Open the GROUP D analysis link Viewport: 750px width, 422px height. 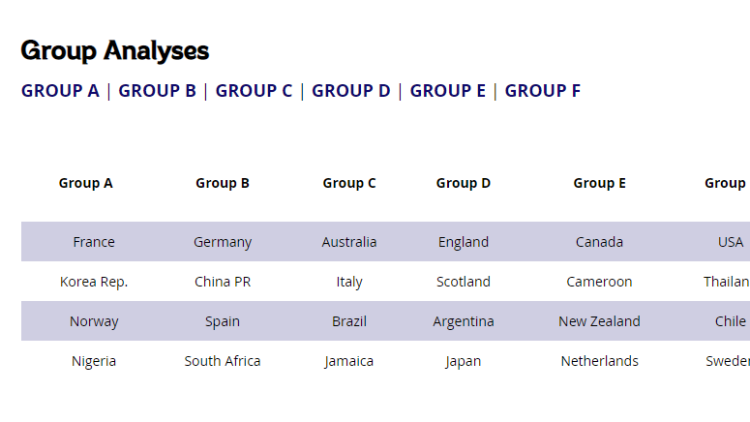click(351, 91)
